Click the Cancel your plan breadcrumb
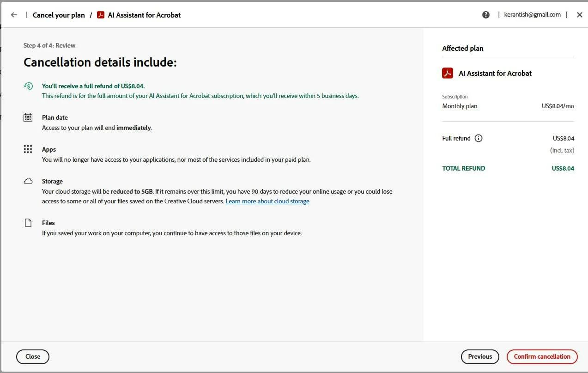This screenshot has width=588, height=373. [59, 15]
